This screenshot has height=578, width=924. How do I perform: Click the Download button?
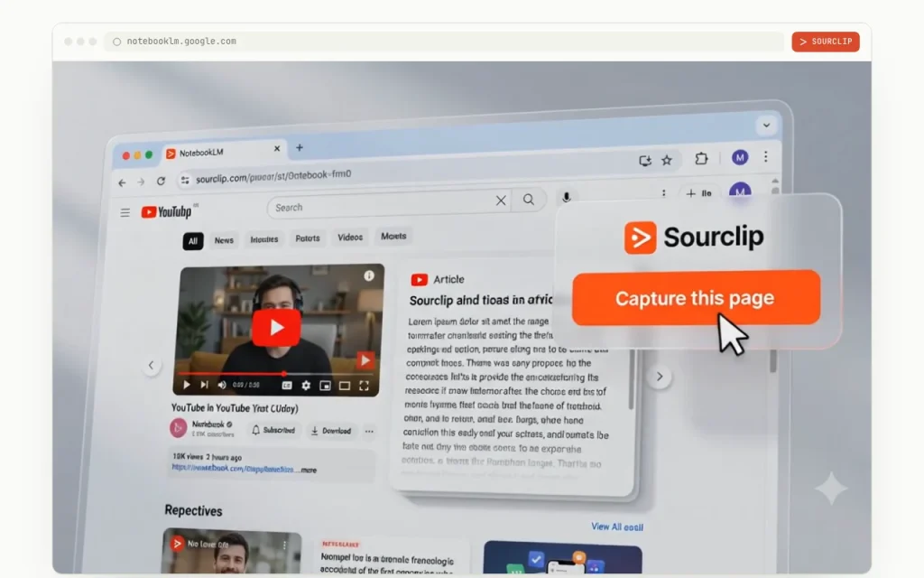point(331,431)
